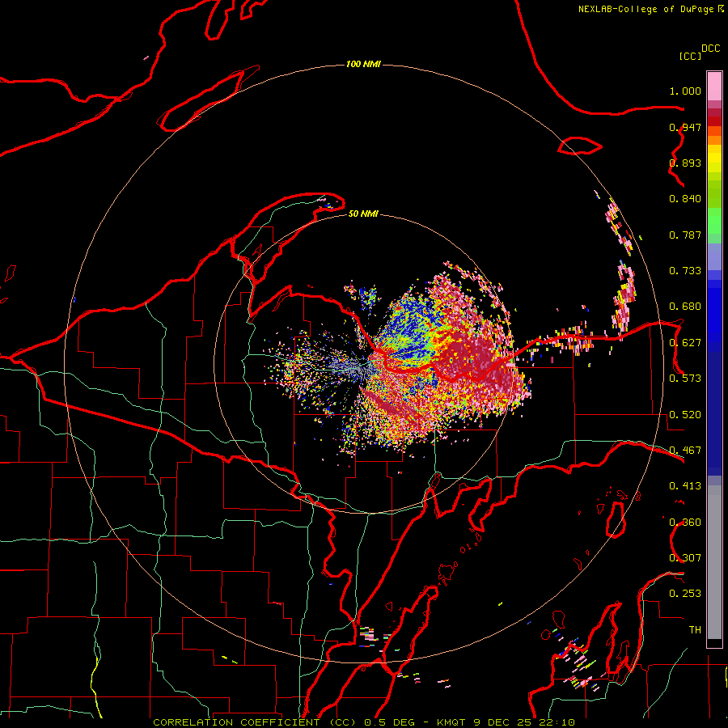Click the [CC] legend unit label
This screenshot has height=728, width=728.
point(690,56)
